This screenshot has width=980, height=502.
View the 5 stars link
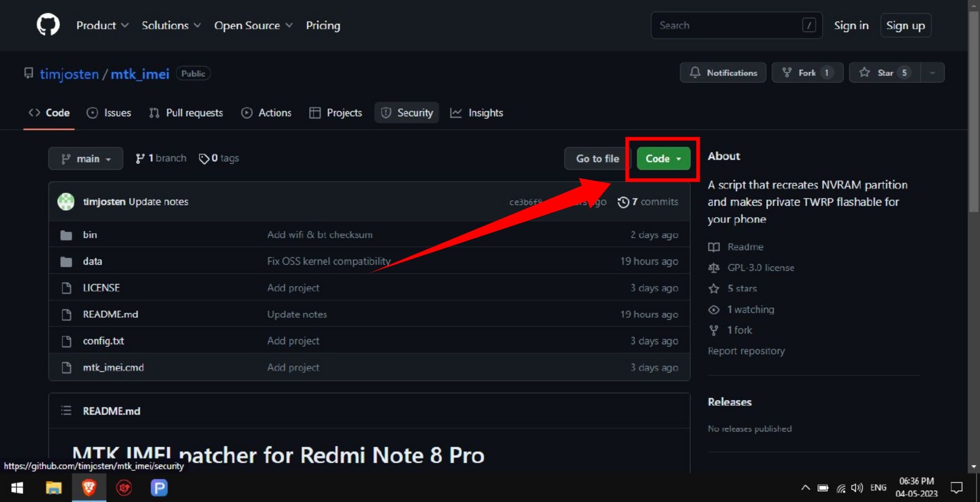pos(732,289)
